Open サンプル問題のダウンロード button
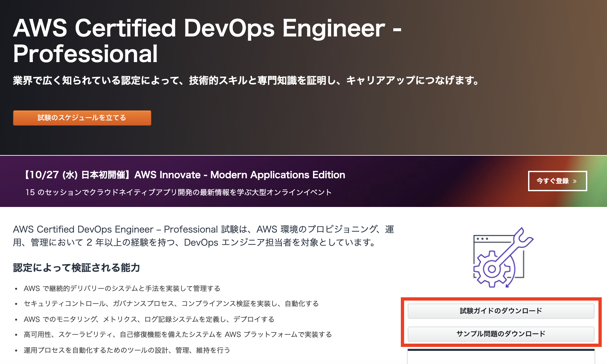607x364 pixels. (x=501, y=334)
